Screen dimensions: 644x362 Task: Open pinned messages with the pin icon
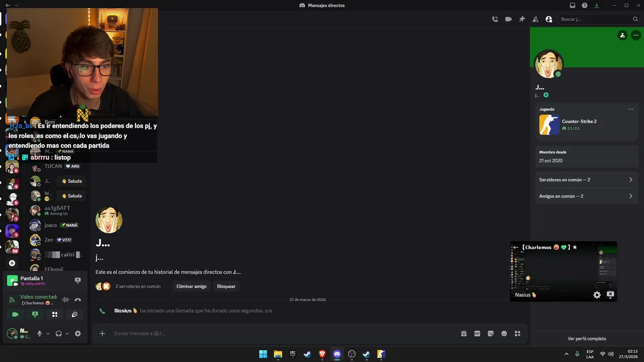522,19
